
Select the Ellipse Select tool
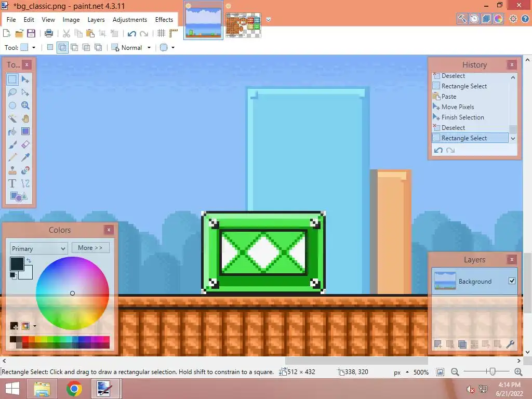(12, 105)
